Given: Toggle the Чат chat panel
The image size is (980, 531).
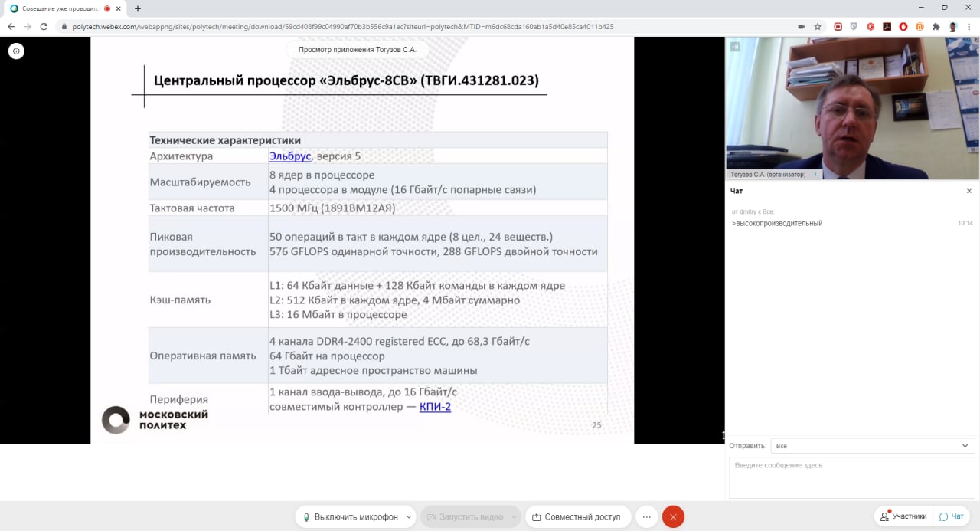Looking at the screenshot, I should pos(952,516).
